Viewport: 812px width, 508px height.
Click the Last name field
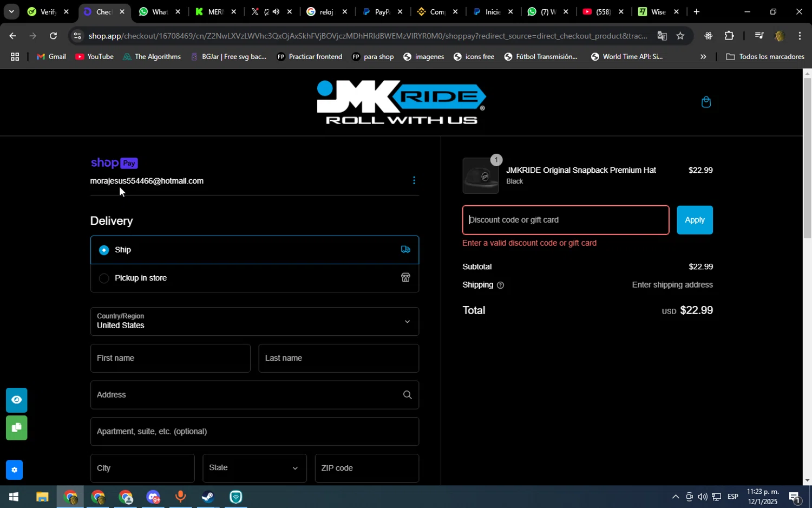338,358
